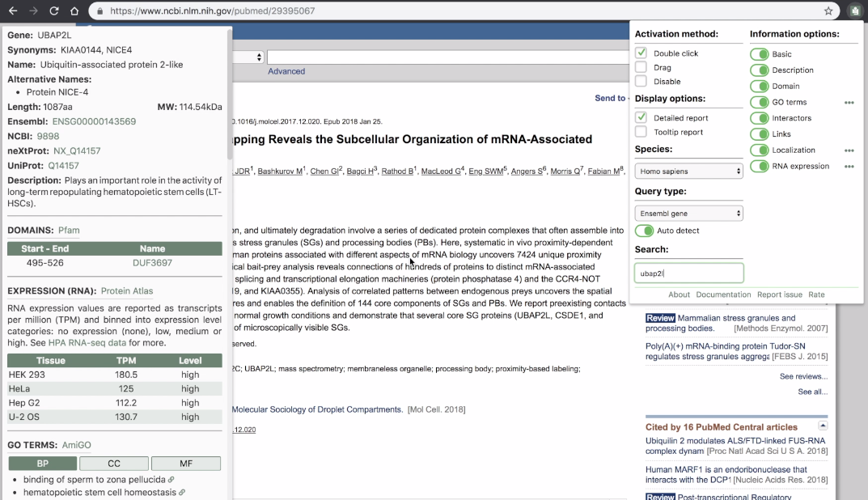
Task: Open the browser home page
Action: [x=74, y=11]
